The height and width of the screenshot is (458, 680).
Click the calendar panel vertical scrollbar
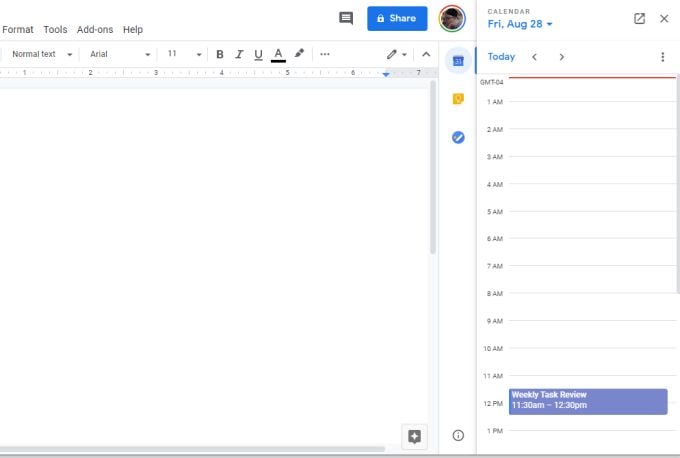tap(677, 184)
